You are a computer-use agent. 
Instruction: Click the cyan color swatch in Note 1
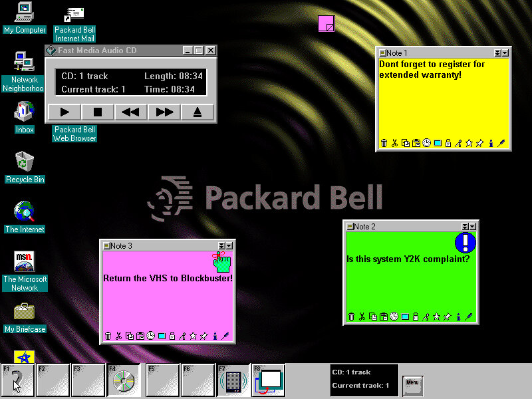438,143
